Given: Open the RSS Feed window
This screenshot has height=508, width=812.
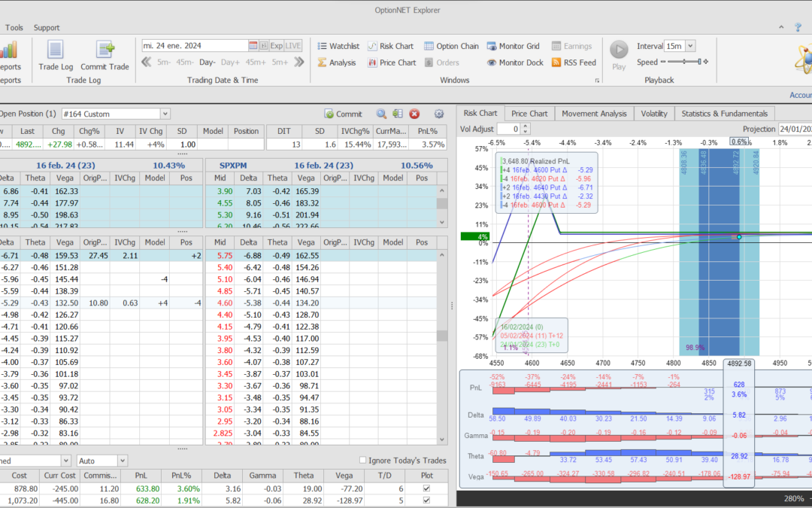Looking at the screenshot, I should [x=574, y=62].
